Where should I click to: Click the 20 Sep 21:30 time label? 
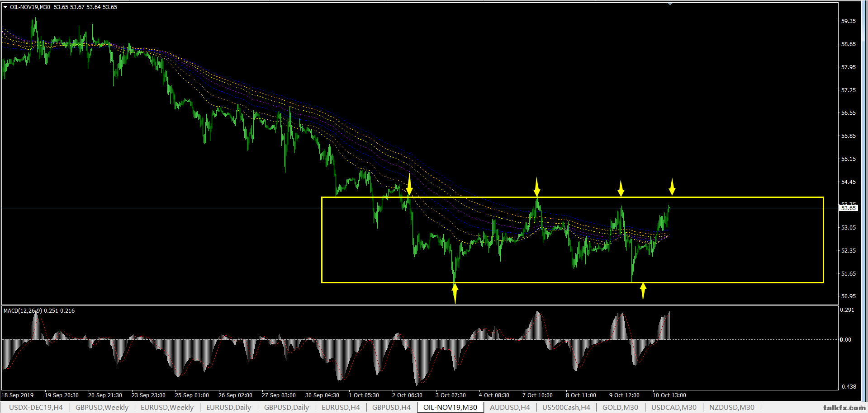tap(105, 395)
